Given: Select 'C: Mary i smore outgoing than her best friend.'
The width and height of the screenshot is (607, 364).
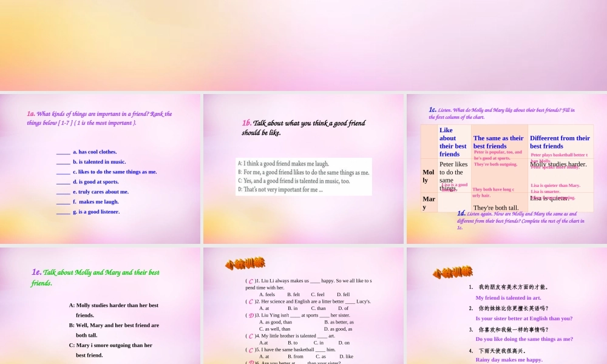Looking at the screenshot, I should (x=110, y=350).
